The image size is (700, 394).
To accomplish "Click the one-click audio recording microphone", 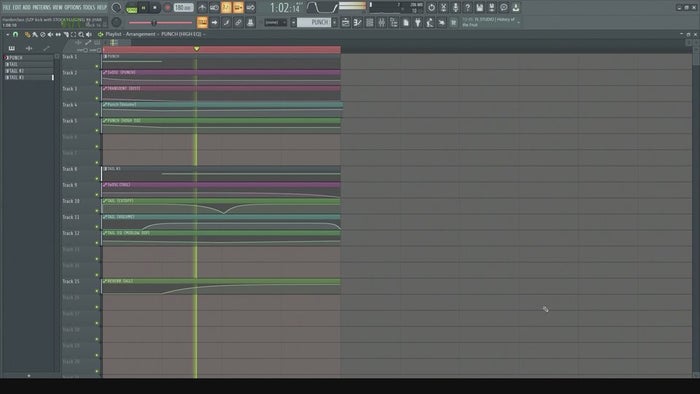I will coord(455,8).
